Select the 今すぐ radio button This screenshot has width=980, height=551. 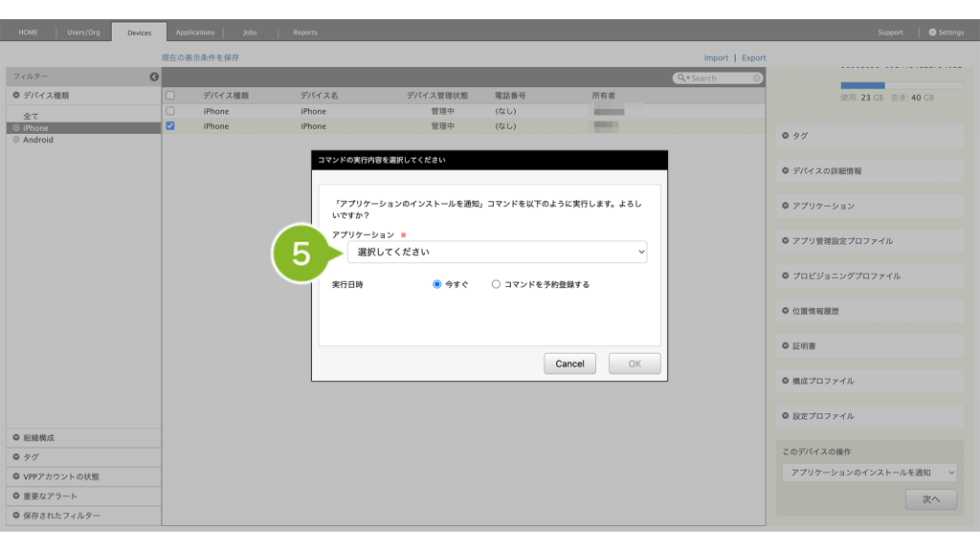click(x=437, y=284)
